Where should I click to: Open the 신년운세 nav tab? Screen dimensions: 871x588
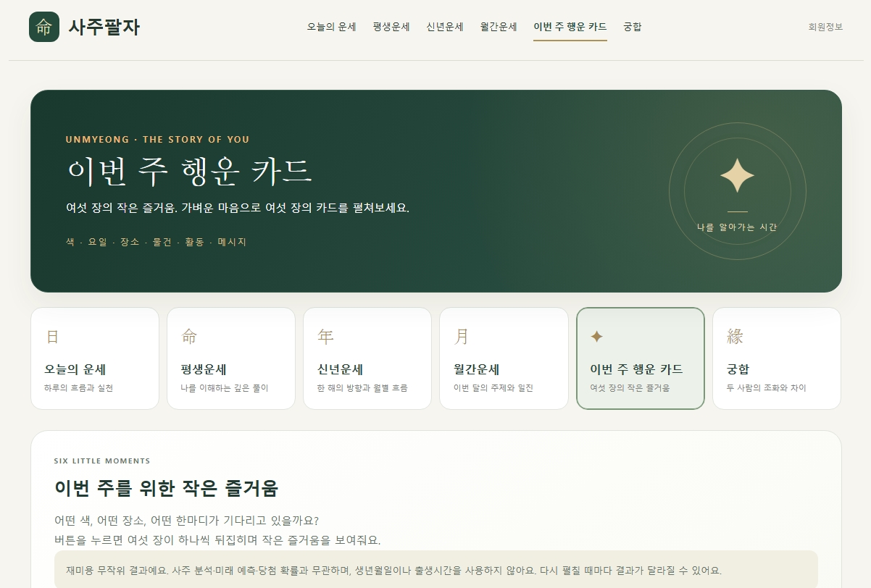445,27
